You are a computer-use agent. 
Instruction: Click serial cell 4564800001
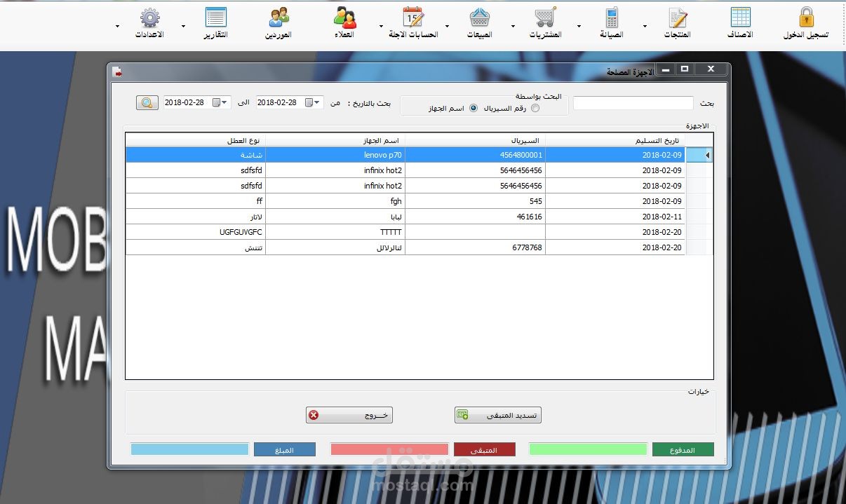pos(476,155)
